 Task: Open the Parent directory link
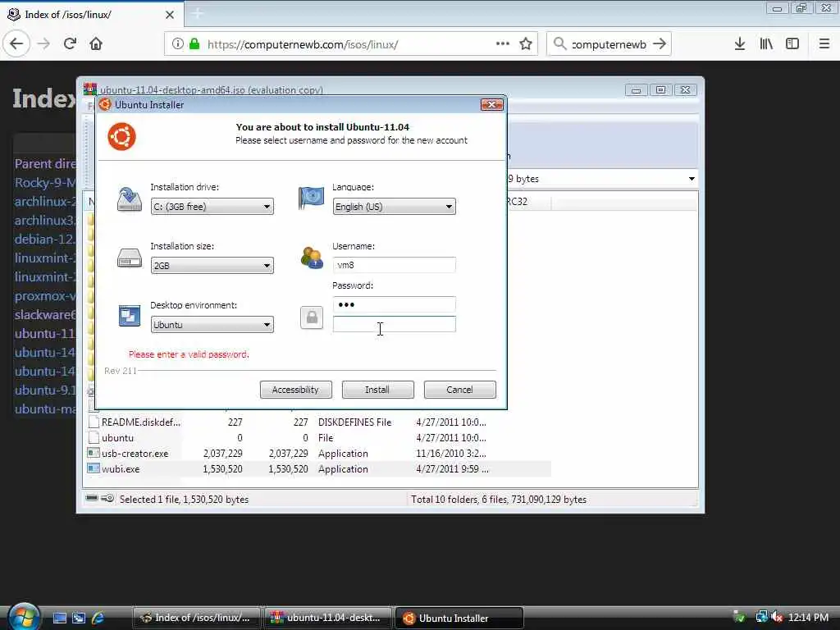pos(45,164)
